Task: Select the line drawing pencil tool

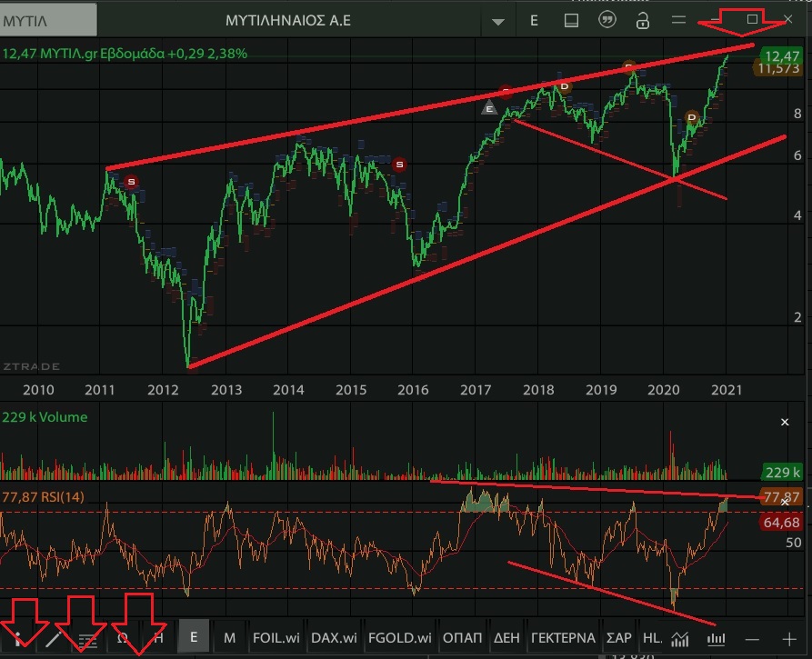Action: point(54,639)
